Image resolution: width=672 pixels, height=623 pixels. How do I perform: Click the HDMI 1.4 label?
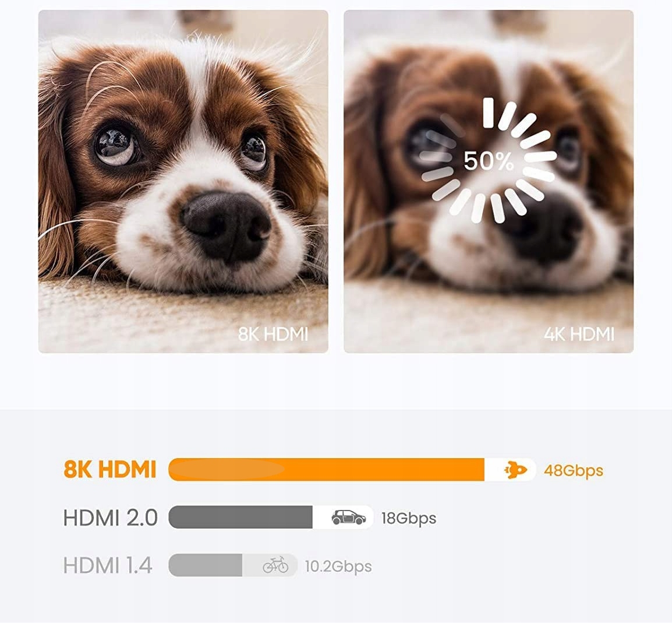tap(108, 565)
